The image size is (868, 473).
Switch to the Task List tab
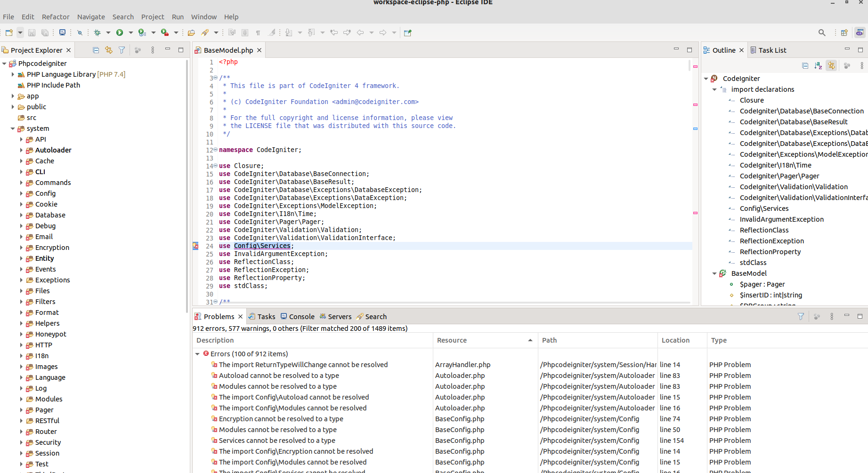(x=768, y=50)
